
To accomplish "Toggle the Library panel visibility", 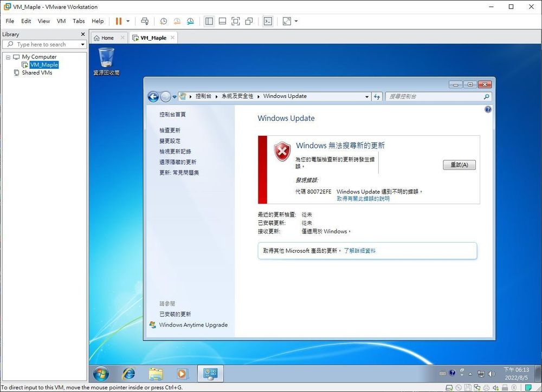I will click(x=209, y=21).
